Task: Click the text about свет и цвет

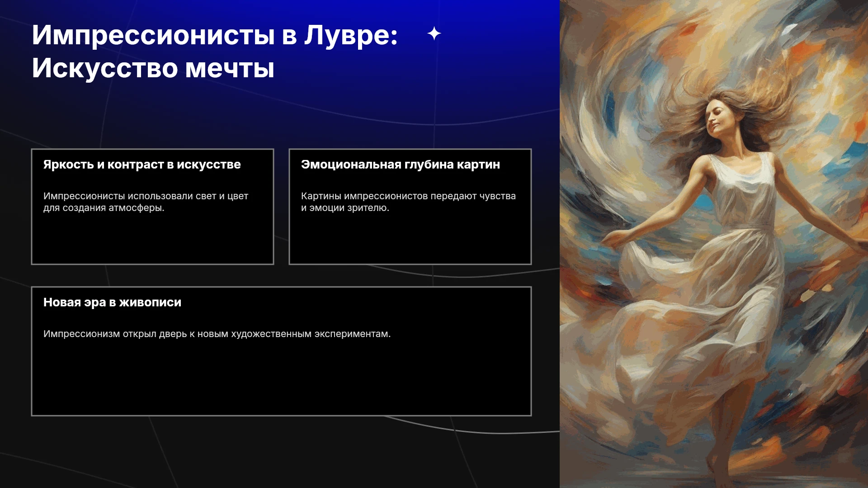Action: coord(146,202)
